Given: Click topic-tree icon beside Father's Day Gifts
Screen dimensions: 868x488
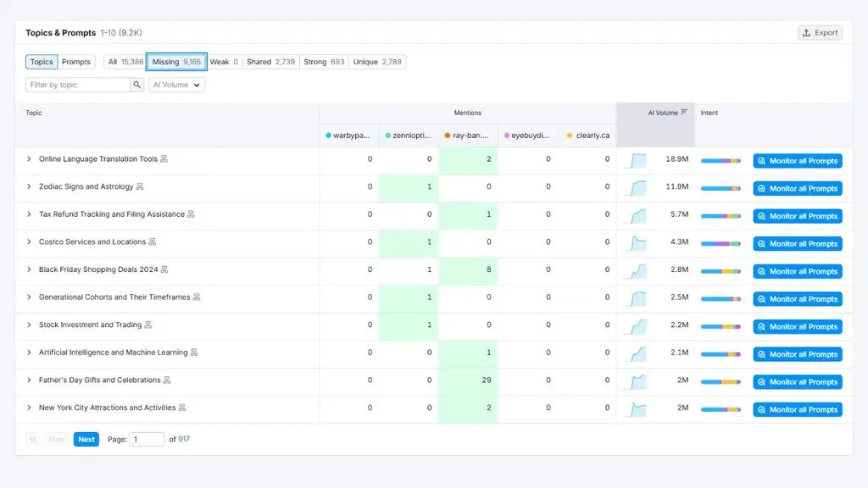Looking at the screenshot, I should (x=167, y=380).
